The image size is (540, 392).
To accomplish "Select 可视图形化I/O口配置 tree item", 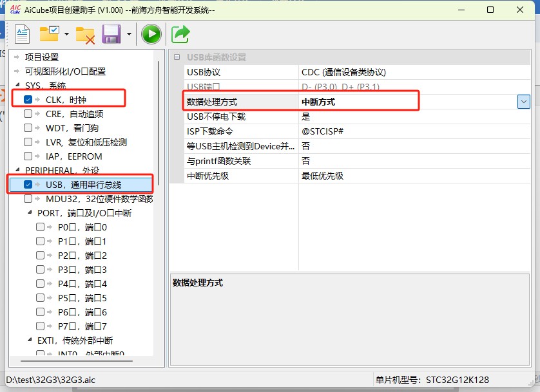I will 66,71.
